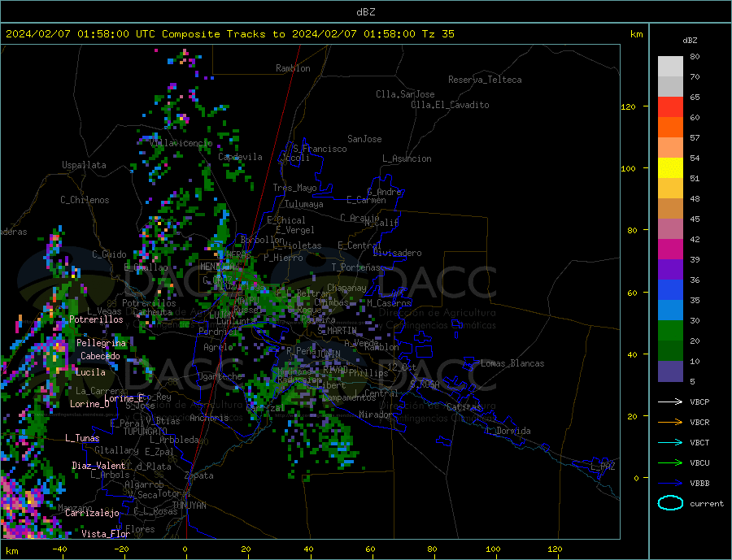
Task: Click the Zapata place label
Action: tap(199, 475)
